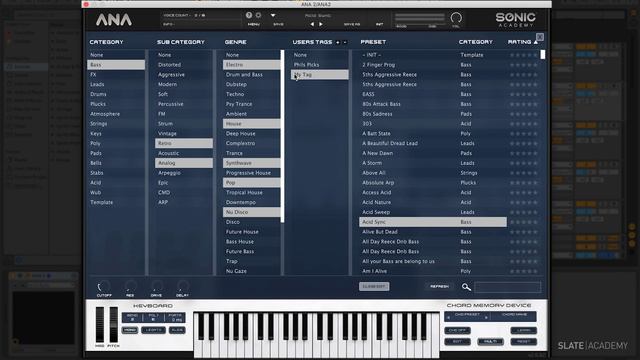Remove a user tag with the minus icon

click(x=345, y=42)
